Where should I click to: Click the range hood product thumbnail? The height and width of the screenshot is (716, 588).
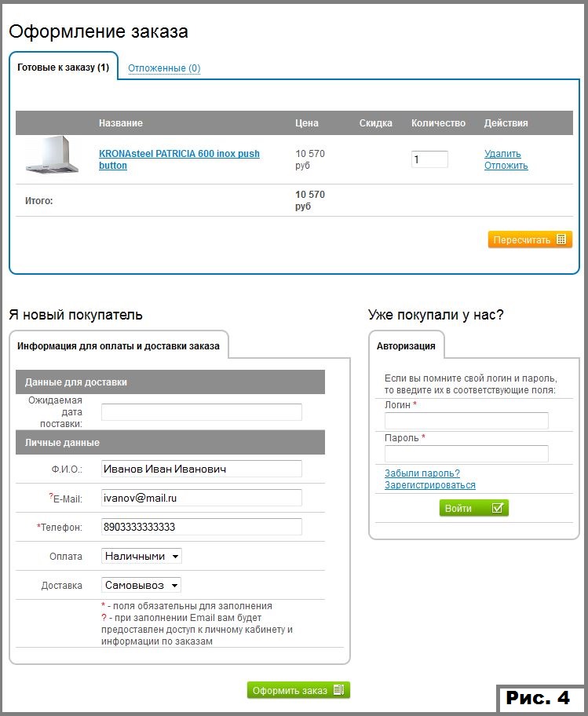[x=52, y=155]
